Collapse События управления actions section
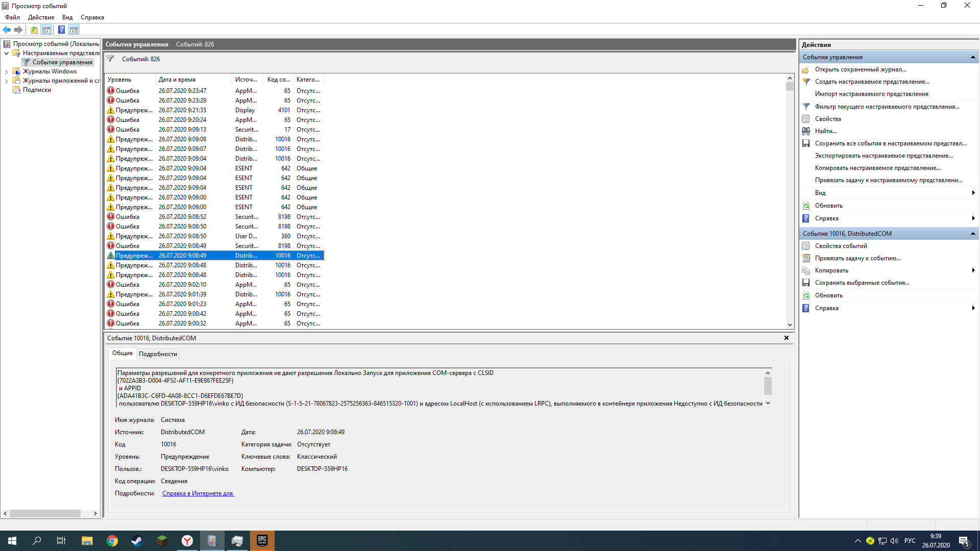The width and height of the screenshot is (980, 551). pos(973,57)
